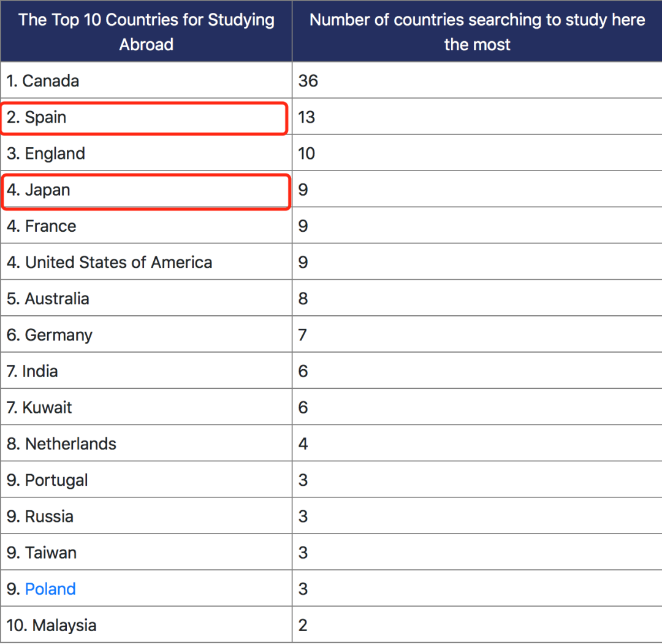Click United States of America cell
662x644 pixels.
click(110, 263)
